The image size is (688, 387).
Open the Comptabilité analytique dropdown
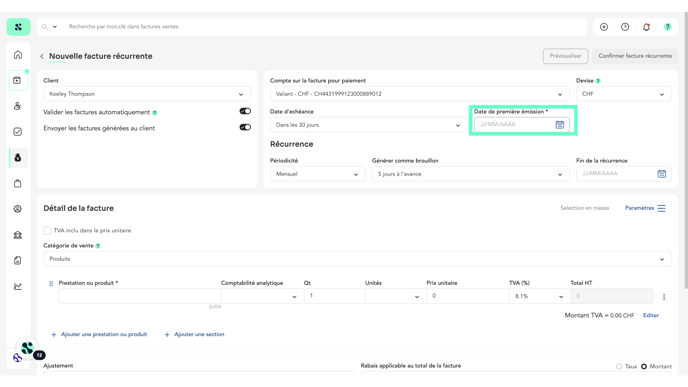[x=262, y=296]
